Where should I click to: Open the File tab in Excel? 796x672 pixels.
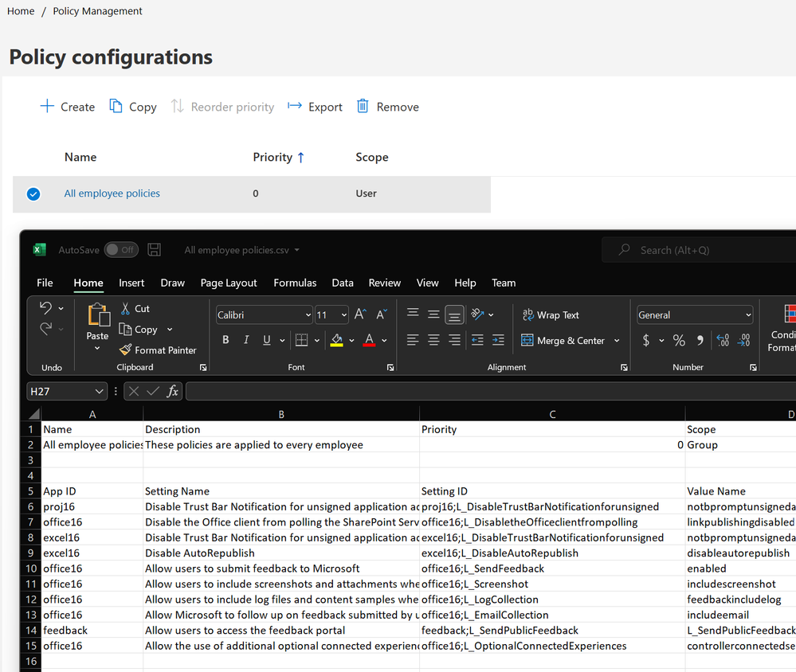coord(45,283)
